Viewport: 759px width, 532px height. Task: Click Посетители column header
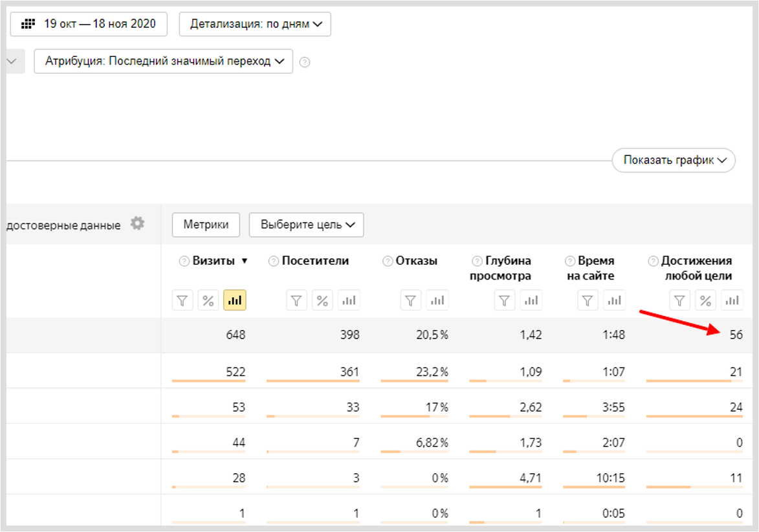pos(315,261)
